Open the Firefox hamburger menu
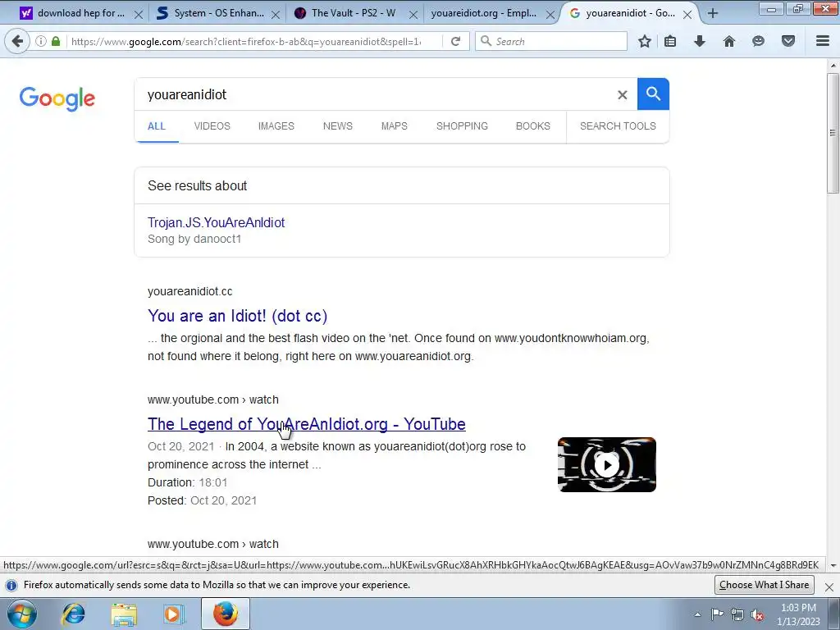840x630 pixels. pos(823,41)
